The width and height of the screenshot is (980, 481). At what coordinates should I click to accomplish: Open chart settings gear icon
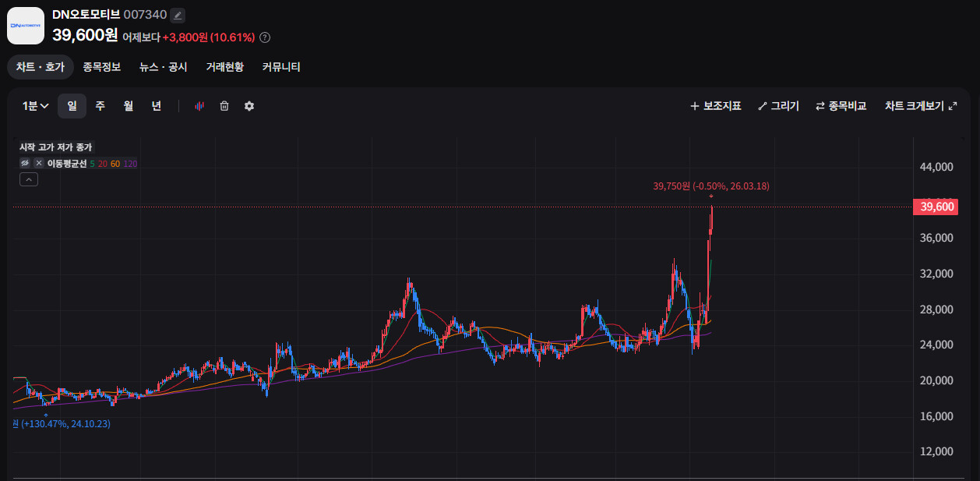249,106
